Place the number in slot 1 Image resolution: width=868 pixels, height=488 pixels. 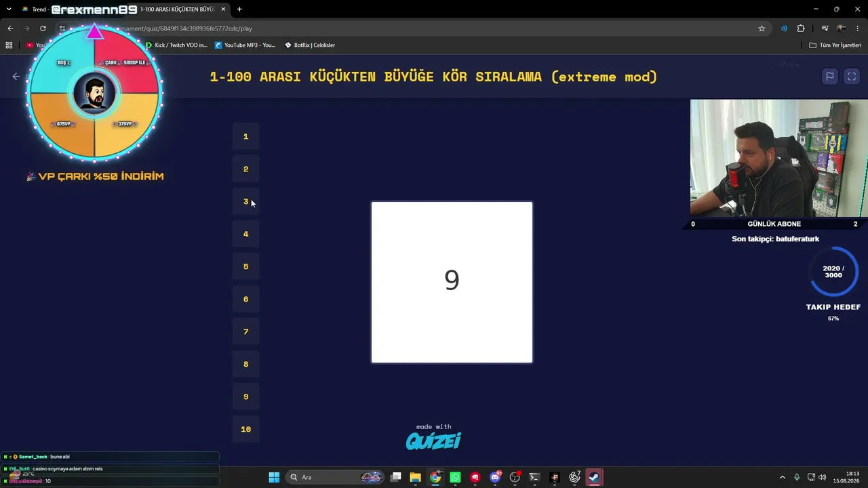(246, 136)
